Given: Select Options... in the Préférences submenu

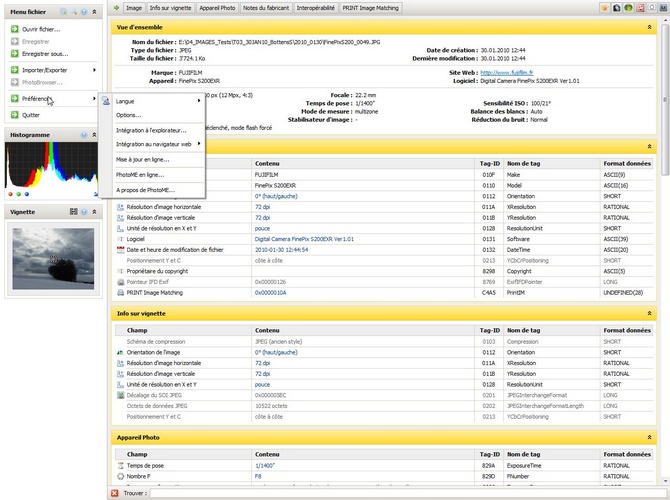Looking at the screenshot, I should pyautogui.click(x=129, y=115).
